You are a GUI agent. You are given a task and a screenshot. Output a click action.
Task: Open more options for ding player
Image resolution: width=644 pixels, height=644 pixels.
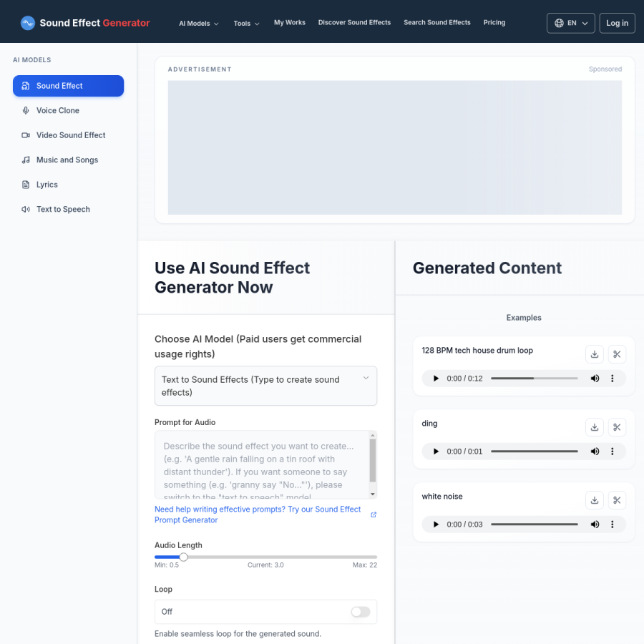pos(612,452)
